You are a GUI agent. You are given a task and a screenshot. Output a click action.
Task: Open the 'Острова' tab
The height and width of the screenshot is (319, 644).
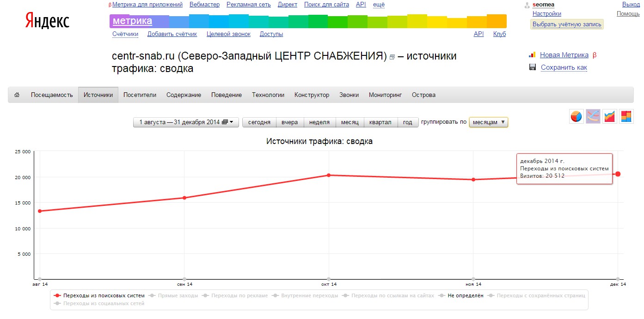423,95
